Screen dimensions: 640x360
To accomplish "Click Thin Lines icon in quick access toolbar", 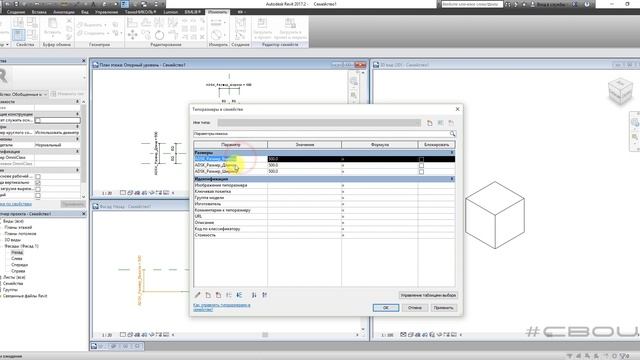I will [125, 4].
